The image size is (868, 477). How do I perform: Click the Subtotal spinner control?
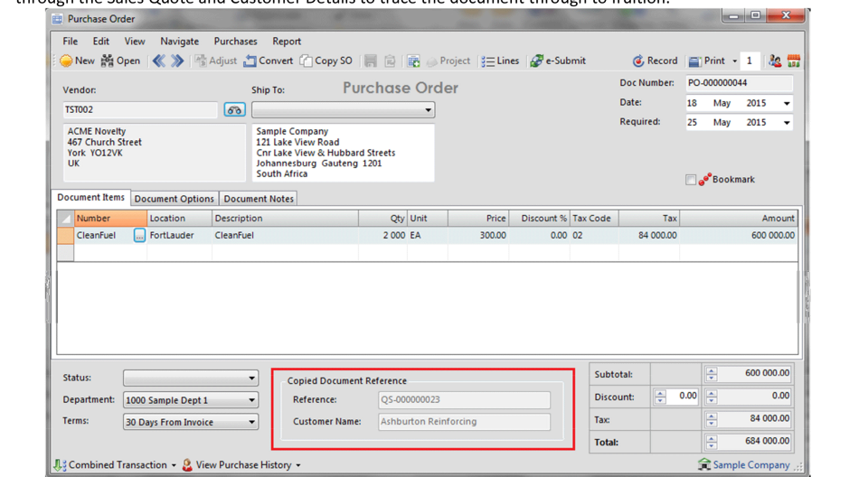pyautogui.click(x=712, y=375)
